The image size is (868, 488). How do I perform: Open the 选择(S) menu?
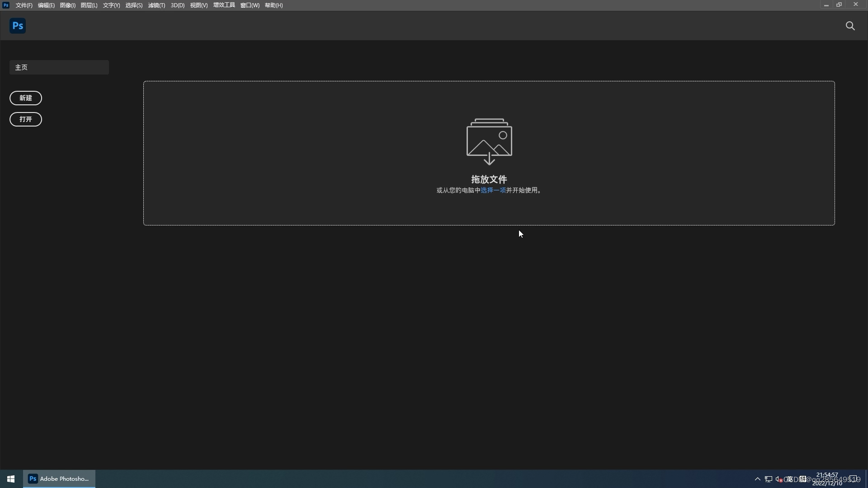(134, 5)
